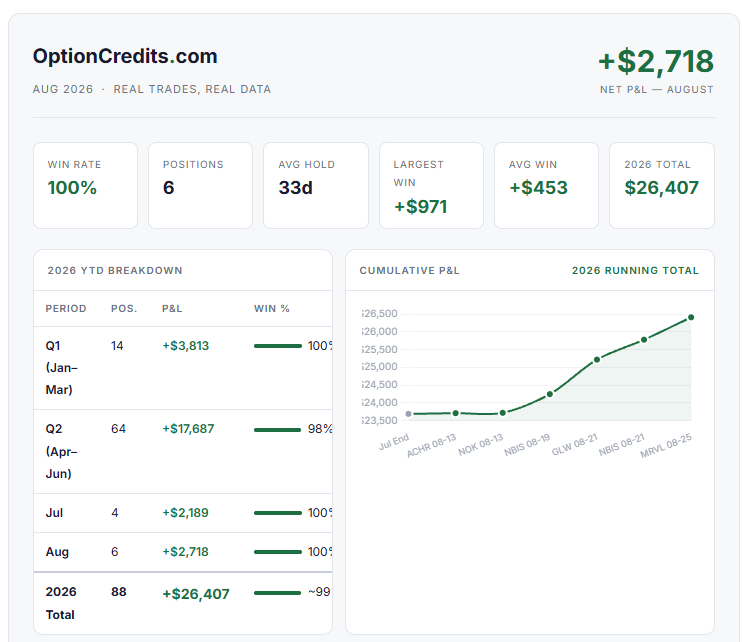742x642 pixels.
Task: Click the +$2,718 cell in the Aug row
Action: pos(186,552)
